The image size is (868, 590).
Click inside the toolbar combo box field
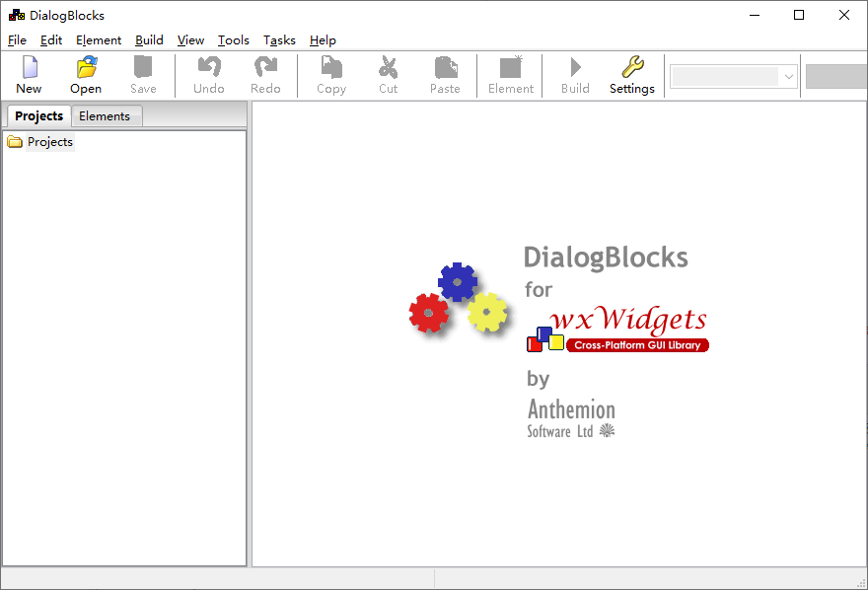point(725,77)
